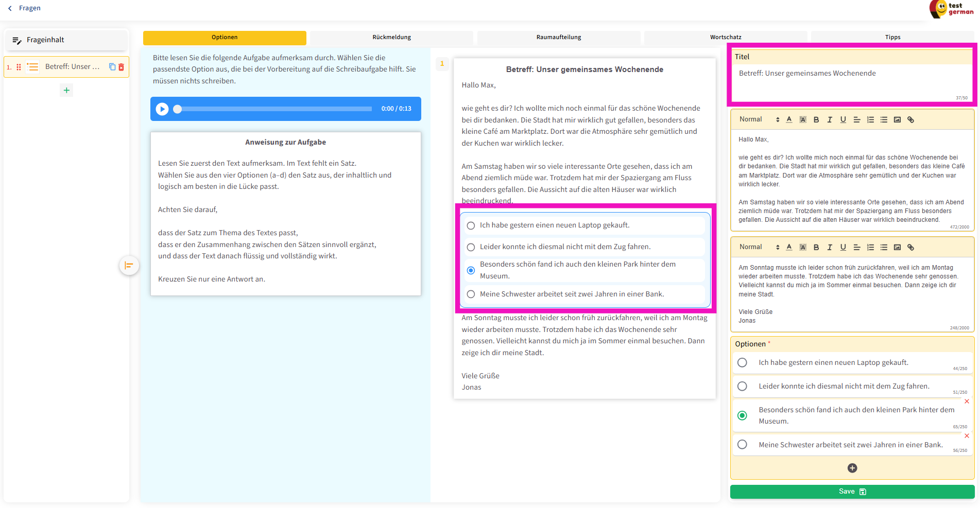Go back via the Fragen link
Screen dimensions: 980x508
pos(25,8)
